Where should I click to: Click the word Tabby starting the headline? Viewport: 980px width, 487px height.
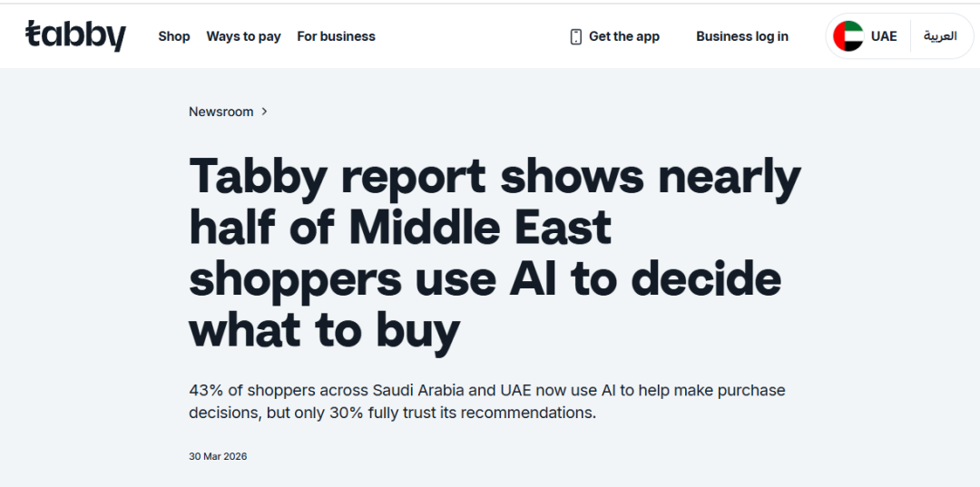(x=258, y=178)
